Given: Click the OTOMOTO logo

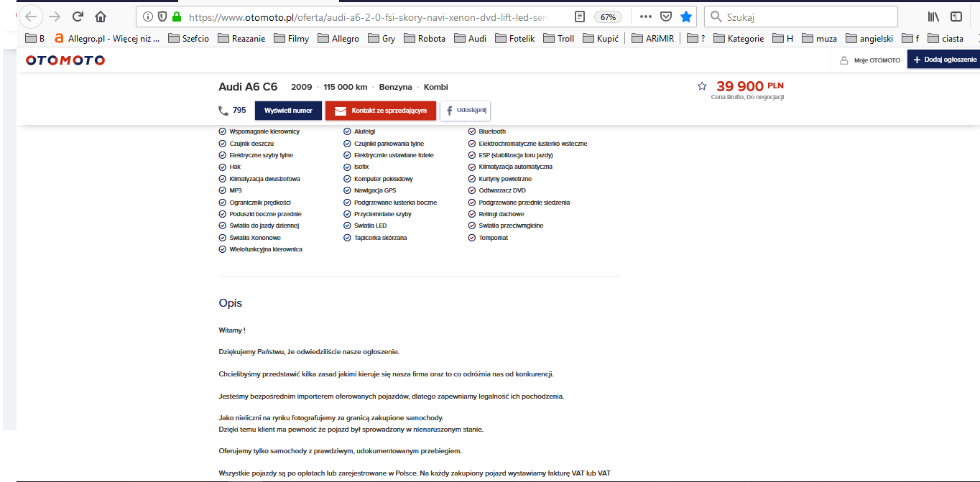Looking at the screenshot, I should point(65,60).
